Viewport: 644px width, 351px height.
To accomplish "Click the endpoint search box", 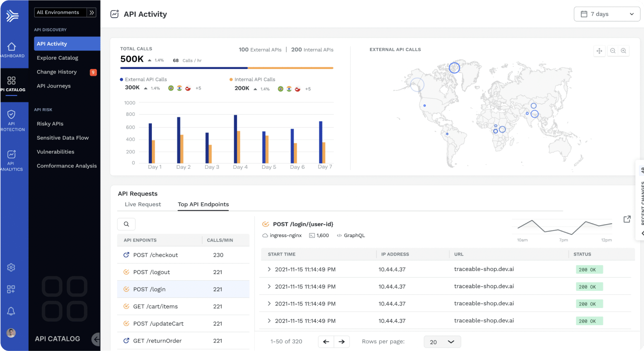I will pyautogui.click(x=126, y=224).
